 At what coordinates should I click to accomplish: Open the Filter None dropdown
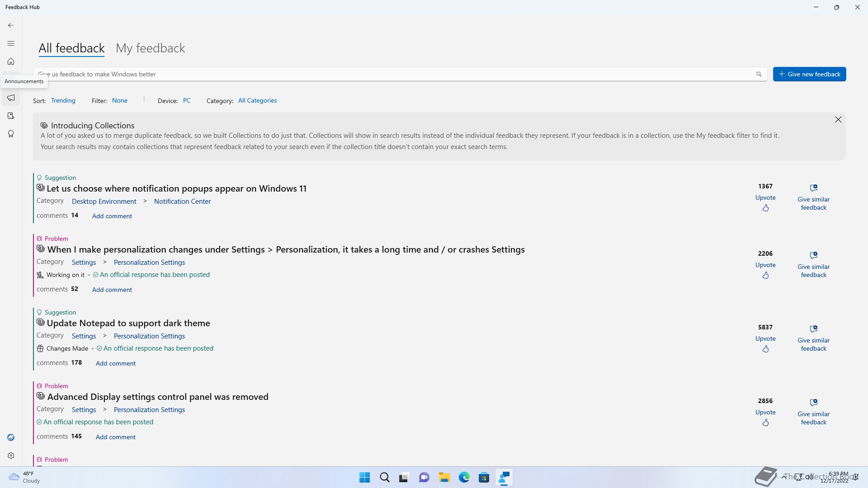click(119, 100)
